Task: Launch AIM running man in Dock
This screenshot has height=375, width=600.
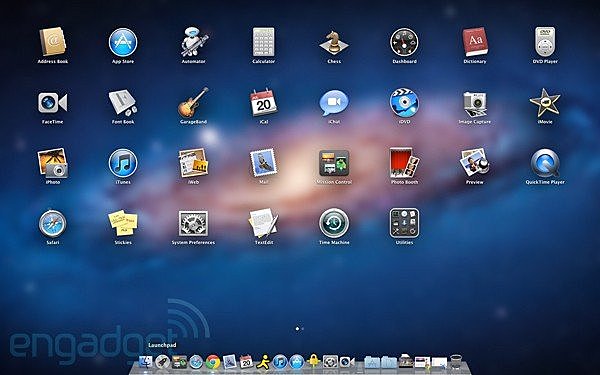Action: tap(263, 362)
